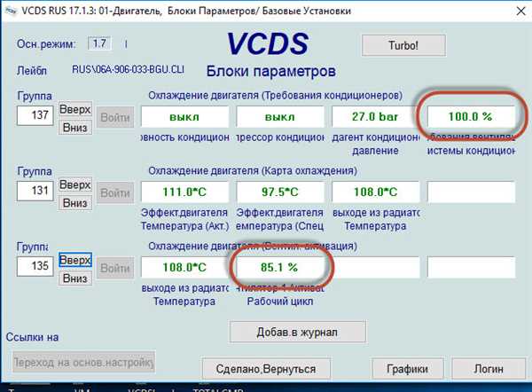
Task: Click the Блоки параметров heading
Action: (271, 71)
